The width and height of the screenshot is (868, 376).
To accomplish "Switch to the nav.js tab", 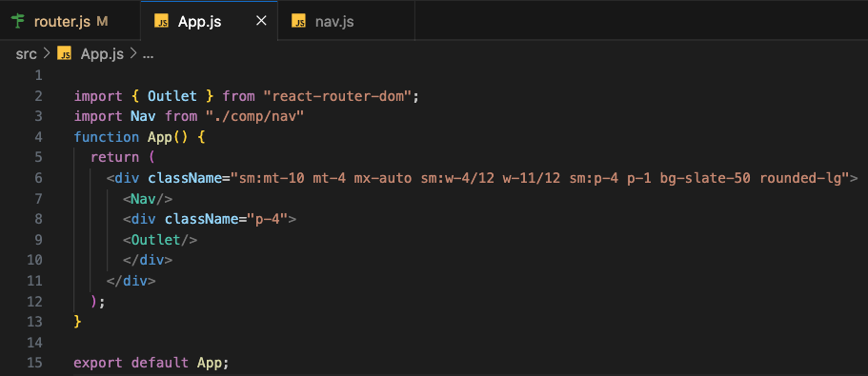I will tap(346, 21).
